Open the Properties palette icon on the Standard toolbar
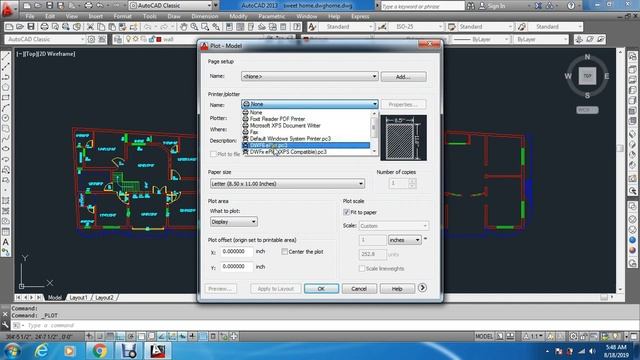The width and height of the screenshot is (640, 360). coord(229,27)
